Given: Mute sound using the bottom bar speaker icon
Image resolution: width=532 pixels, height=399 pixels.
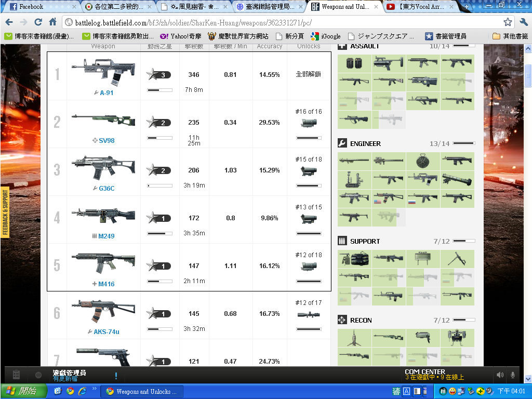Looking at the screenshot, I should pyautogui.click(x=500, y=375).
